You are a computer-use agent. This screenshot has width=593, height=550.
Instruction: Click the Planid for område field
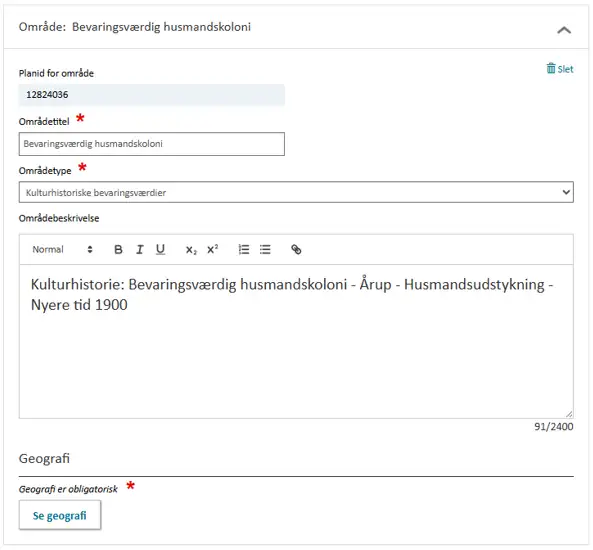pos(152,95)
